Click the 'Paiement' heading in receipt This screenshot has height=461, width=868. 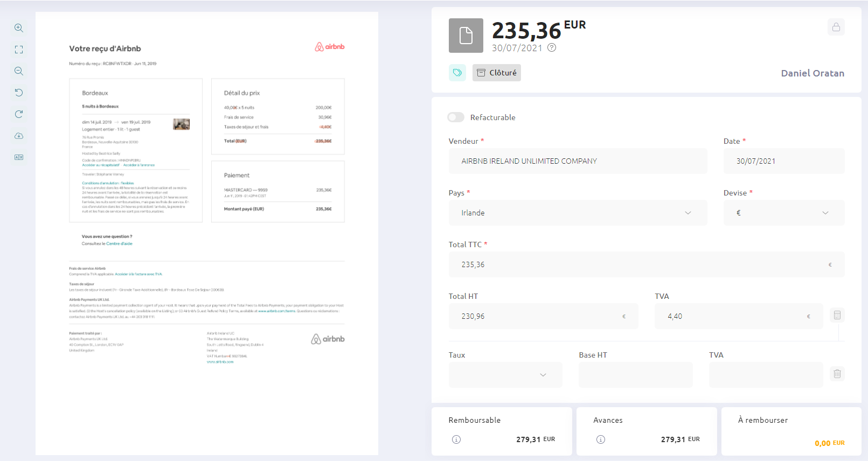(x=237, y=176)
